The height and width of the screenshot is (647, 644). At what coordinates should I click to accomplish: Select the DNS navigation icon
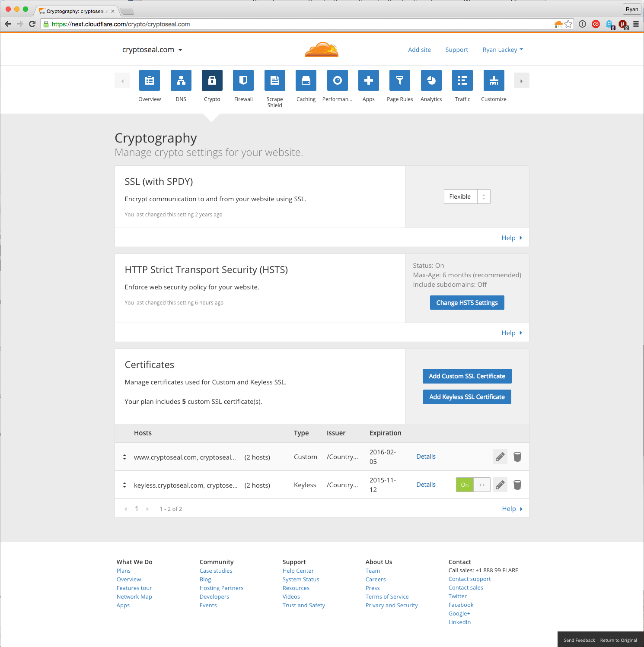coord(181,80)
